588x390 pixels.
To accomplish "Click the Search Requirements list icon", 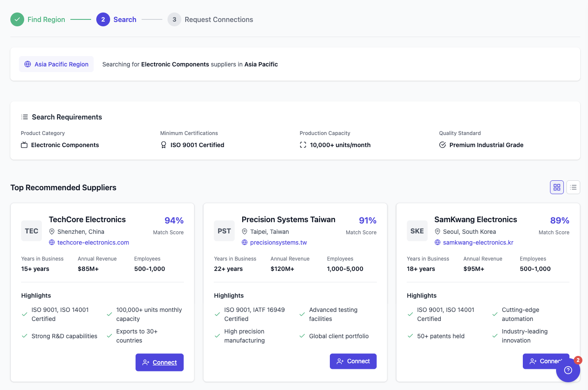I will tap(25, 116).
